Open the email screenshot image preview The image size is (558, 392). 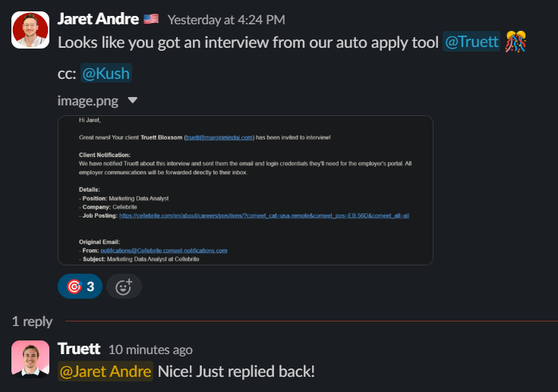[245, 190]
